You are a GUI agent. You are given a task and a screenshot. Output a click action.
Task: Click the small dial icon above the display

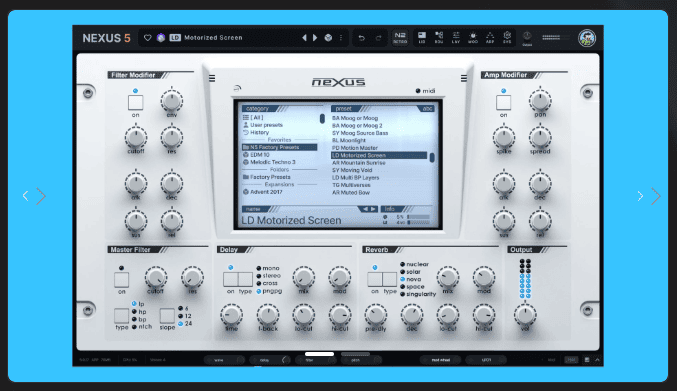click(237, 88)
